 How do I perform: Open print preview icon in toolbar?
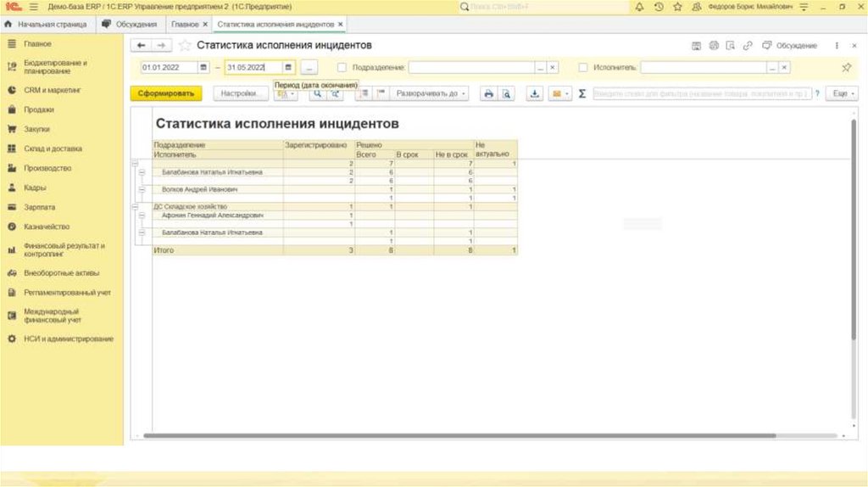coord(506,94)
